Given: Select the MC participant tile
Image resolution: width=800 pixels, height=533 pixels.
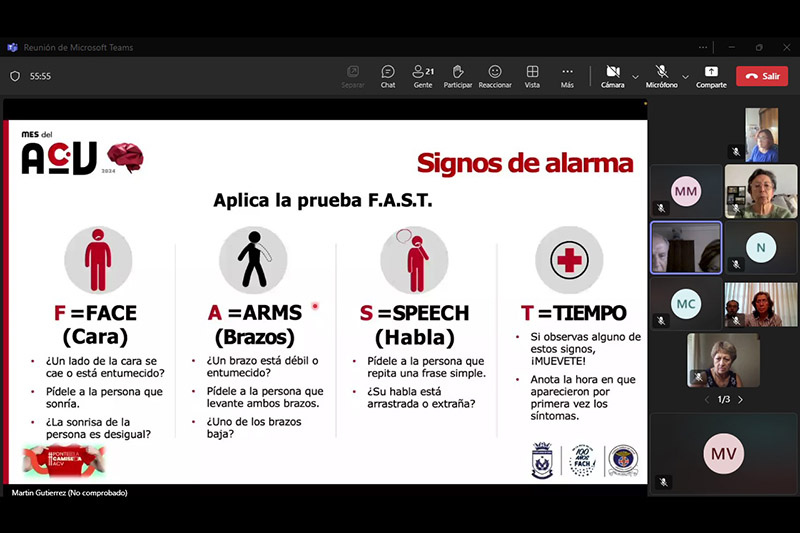Looking at the screenshot, I should (686, 304).
